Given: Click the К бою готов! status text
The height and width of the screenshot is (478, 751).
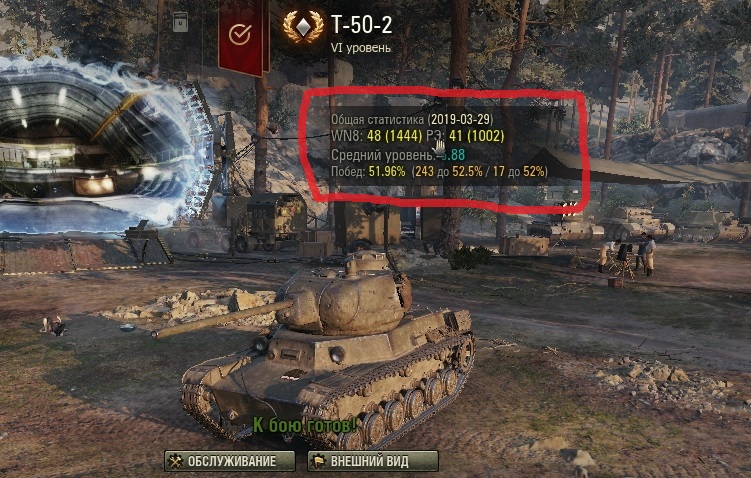Looking at the screenshot, I should tap(304, 424).
